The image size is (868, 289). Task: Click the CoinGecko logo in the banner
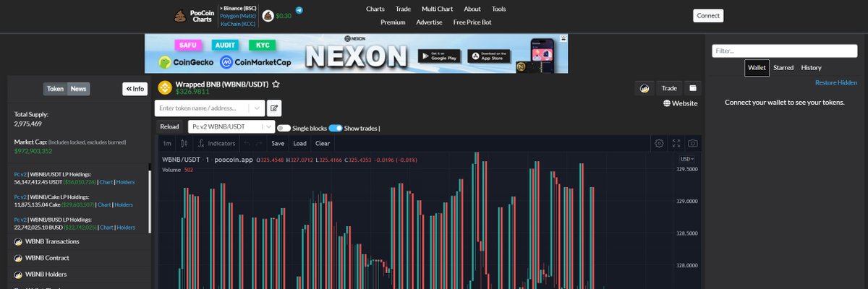(x=186, y=62)
